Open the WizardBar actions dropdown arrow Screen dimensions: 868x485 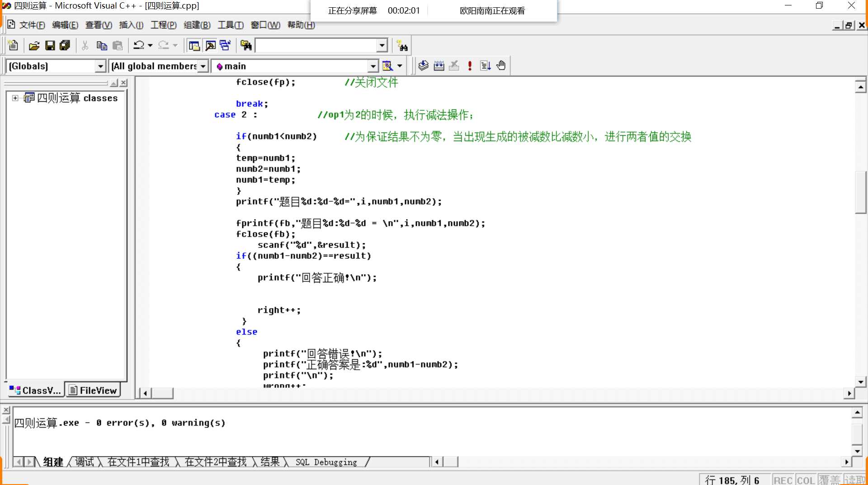click(400, 66)
